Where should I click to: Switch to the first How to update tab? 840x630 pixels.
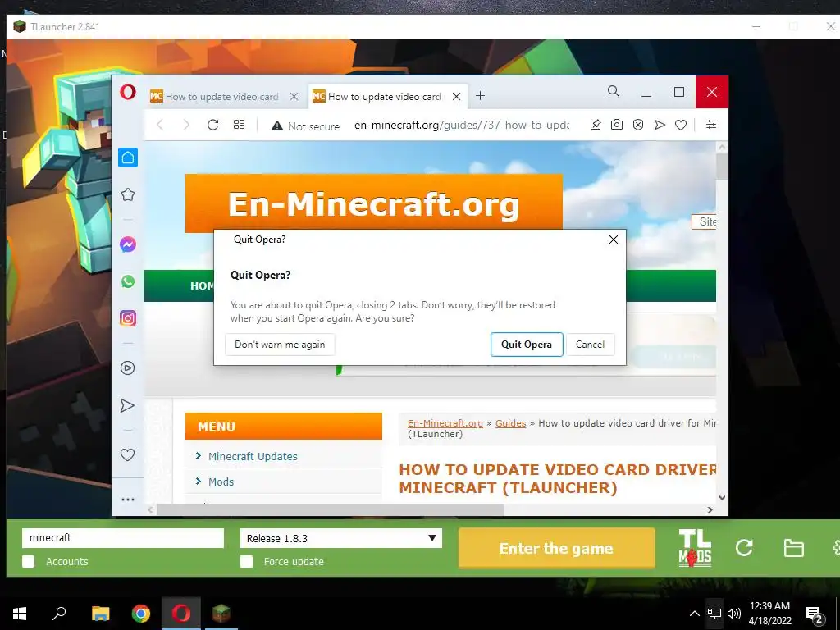coord(221,97)
